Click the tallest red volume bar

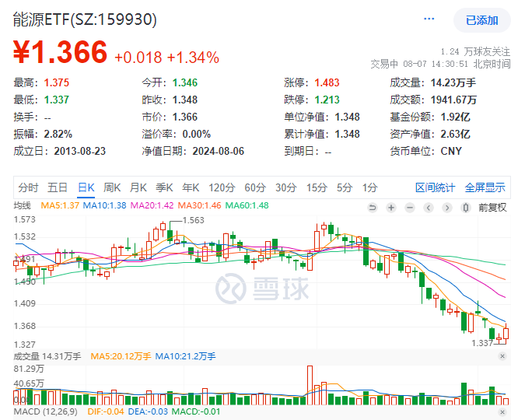tap(310, 385)
